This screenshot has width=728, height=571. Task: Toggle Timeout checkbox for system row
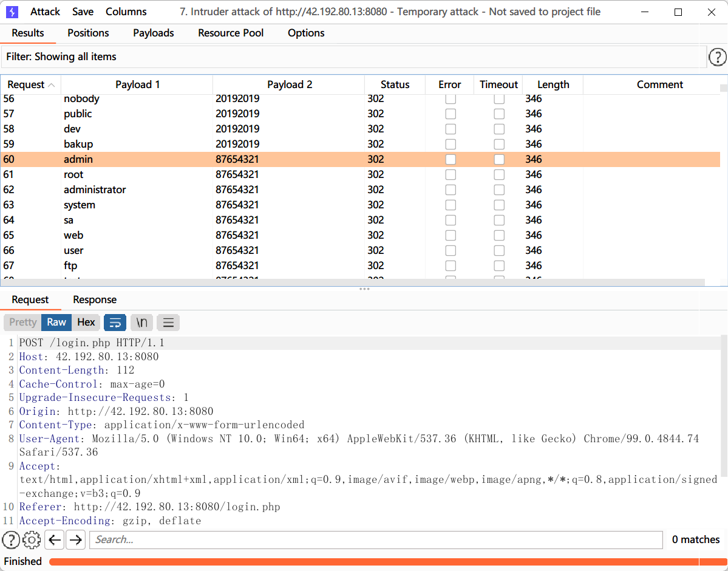(x=499, y=205)
